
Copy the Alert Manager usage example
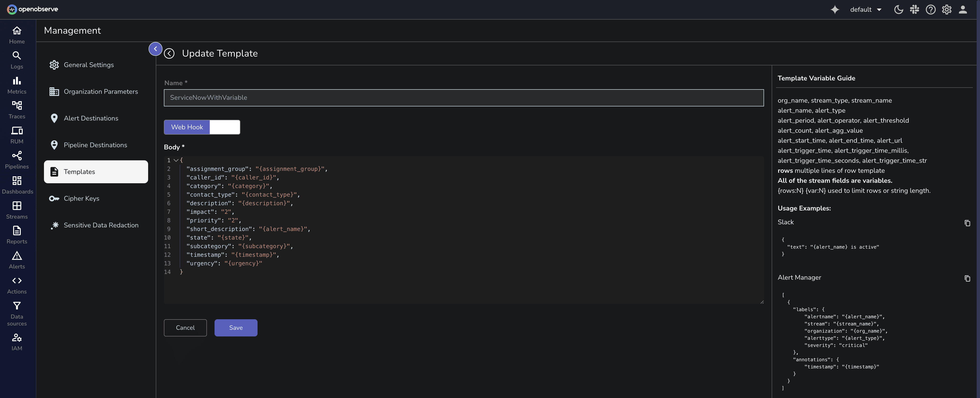(x=967, y=279)
